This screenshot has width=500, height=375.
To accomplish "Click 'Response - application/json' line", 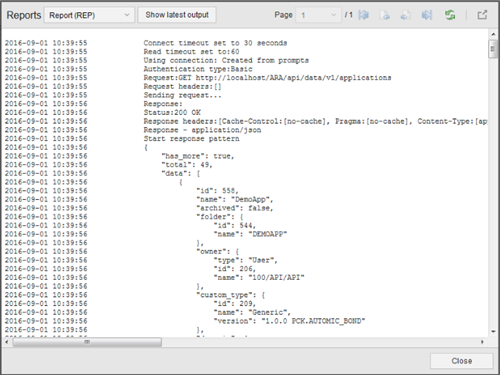I will click(202, 130).
